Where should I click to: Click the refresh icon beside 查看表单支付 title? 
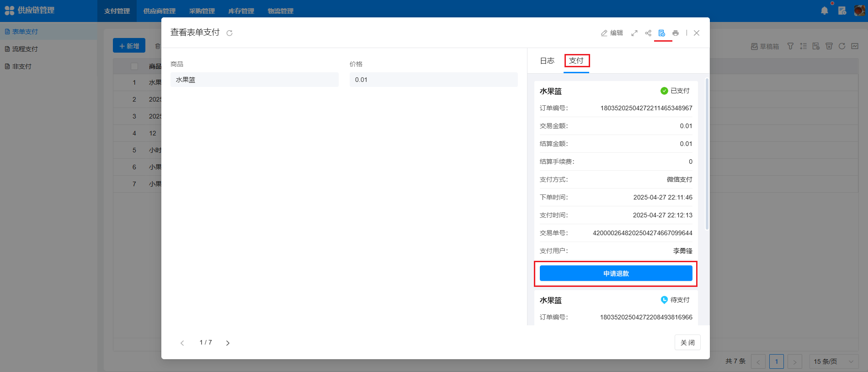pyautogui.click(x=229, y=33)
